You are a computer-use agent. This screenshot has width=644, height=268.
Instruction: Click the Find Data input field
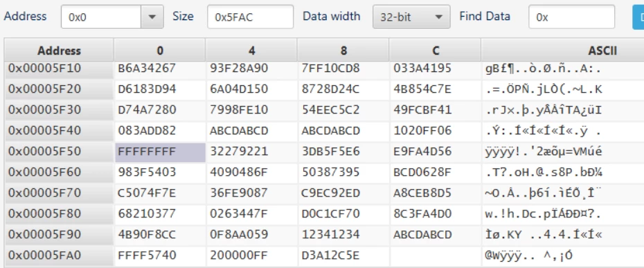click(x=571, y=17)
